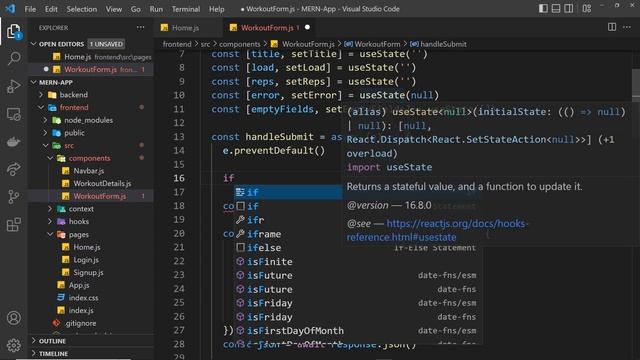Split the editor to the right
Image resolution: width=640 pixels, height=360 pixels.
click(611, 27)
